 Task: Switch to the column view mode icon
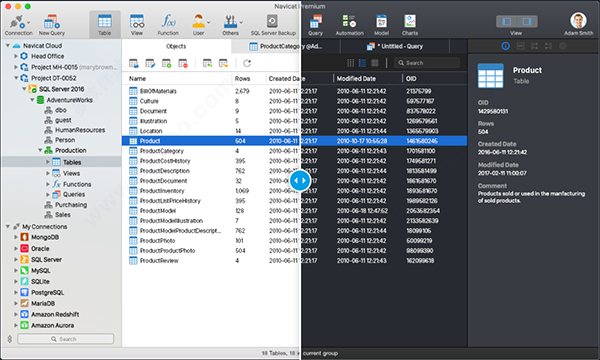click(x=350, y=63)
